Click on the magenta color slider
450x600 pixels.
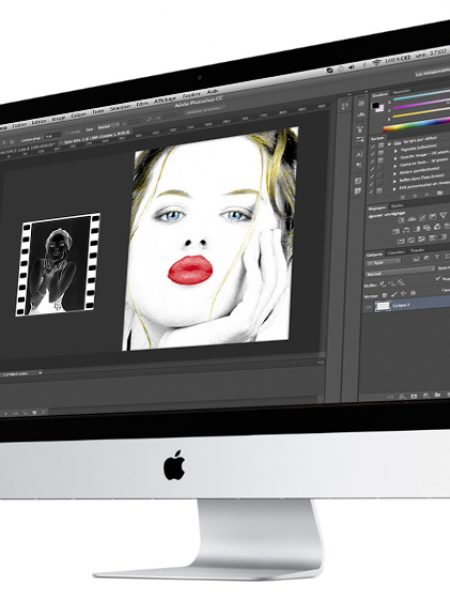tap(421, 104)
